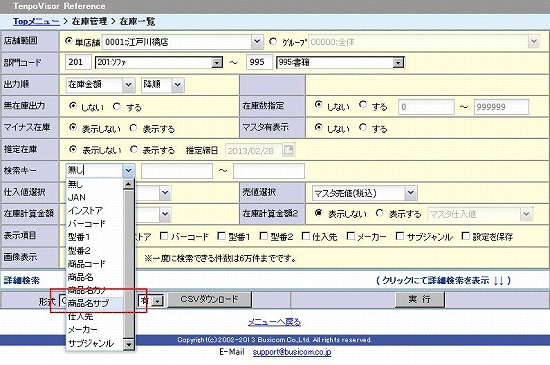
Task: Set 無在庫出力 to しない
Action: click(x=73, y=106)
